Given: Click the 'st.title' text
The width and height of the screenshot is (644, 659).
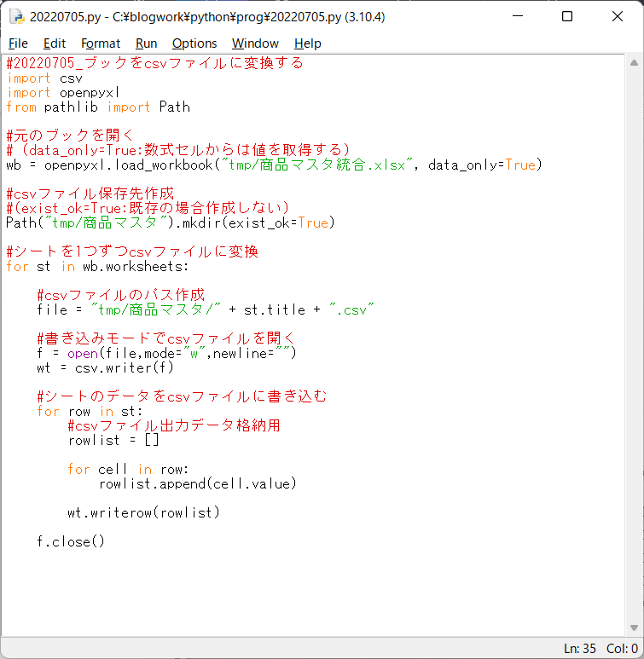Looking at the screenshot, I should [275, 309].
